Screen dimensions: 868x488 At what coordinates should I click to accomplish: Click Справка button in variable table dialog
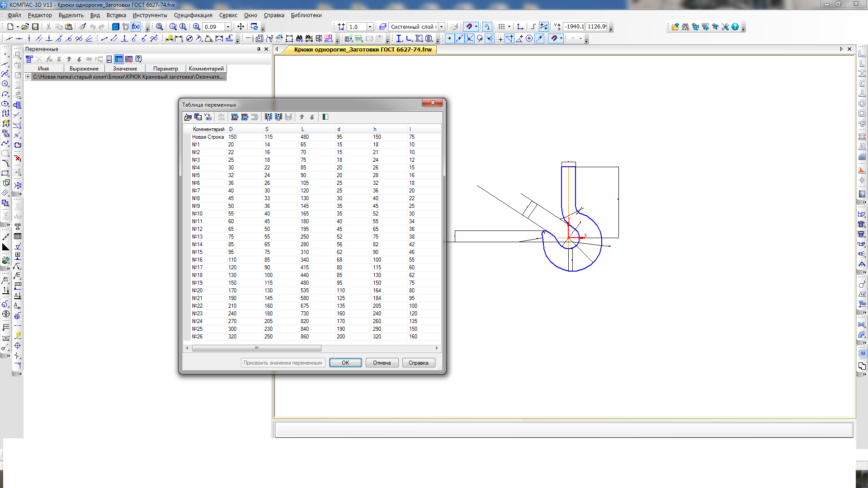coord(418,363)
